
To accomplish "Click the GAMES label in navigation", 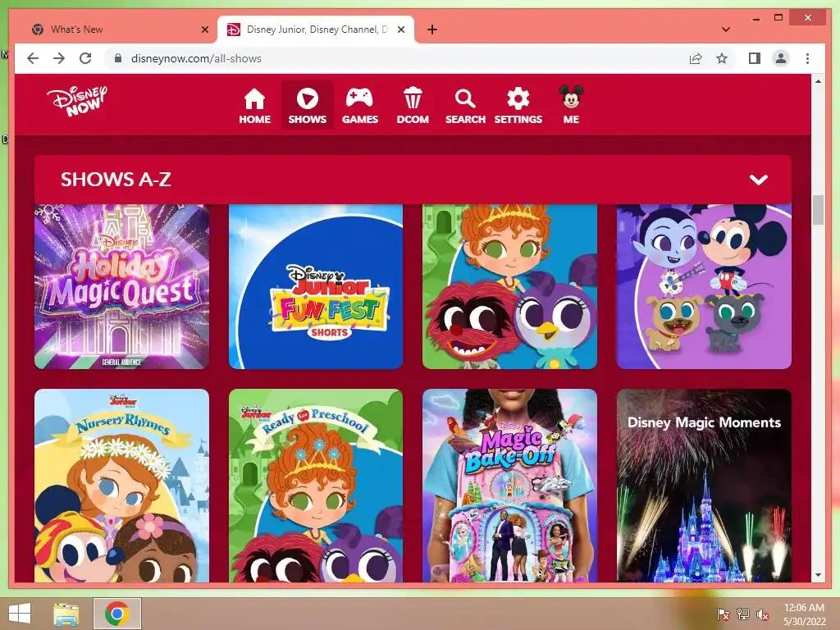I will 360,120.
